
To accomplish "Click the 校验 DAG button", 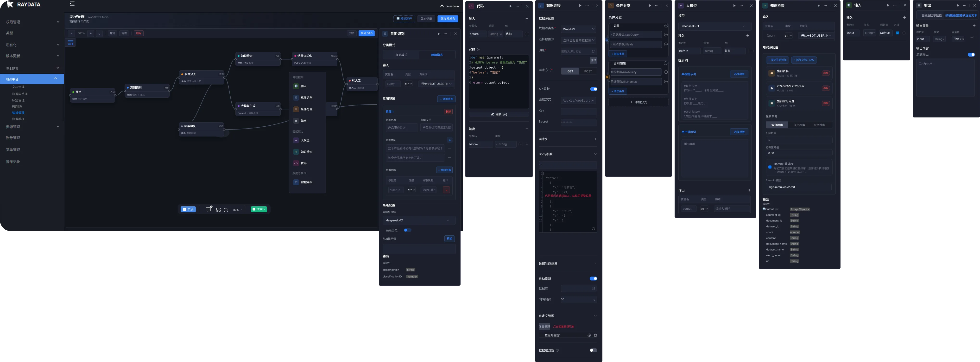I will 367,33.
